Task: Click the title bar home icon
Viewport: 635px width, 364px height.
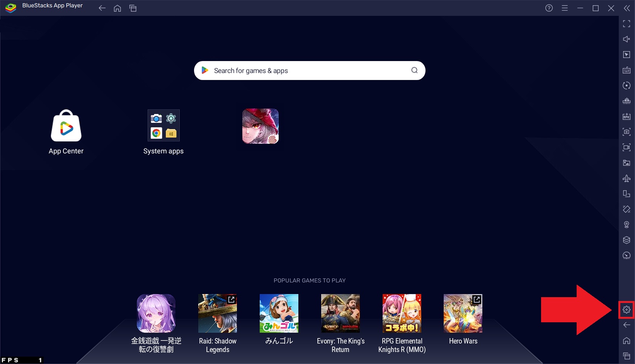Action: click(x=117, y=8)
